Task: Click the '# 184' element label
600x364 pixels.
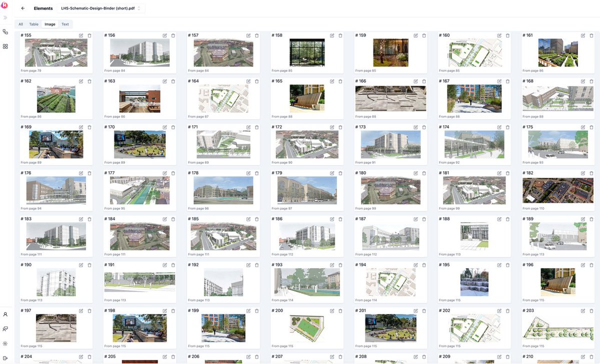Action: click(x=109, y=219)
